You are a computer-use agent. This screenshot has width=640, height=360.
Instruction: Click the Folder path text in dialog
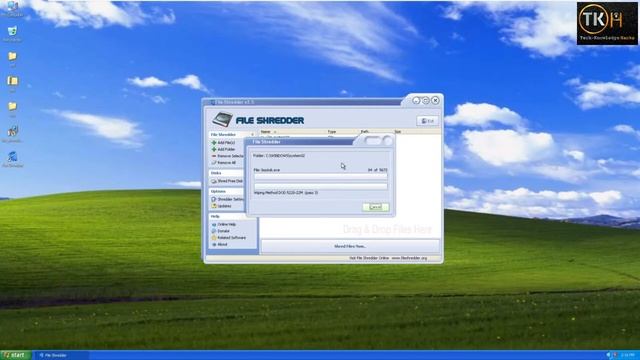pyautogui.click(x=279, y=156)
